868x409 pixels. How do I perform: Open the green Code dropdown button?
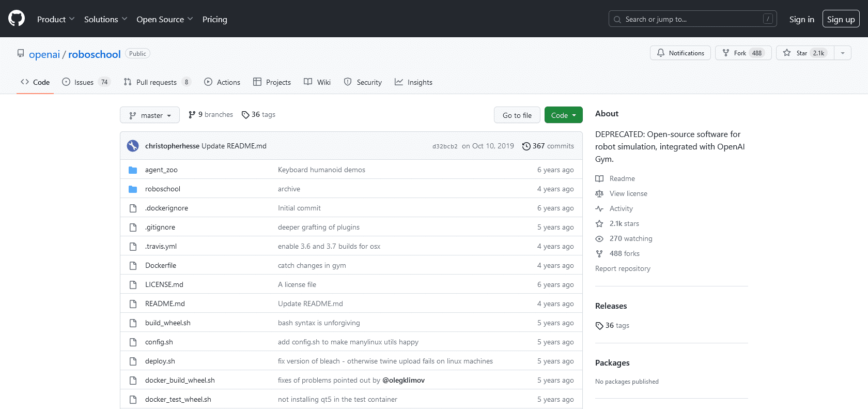(563, 115)
